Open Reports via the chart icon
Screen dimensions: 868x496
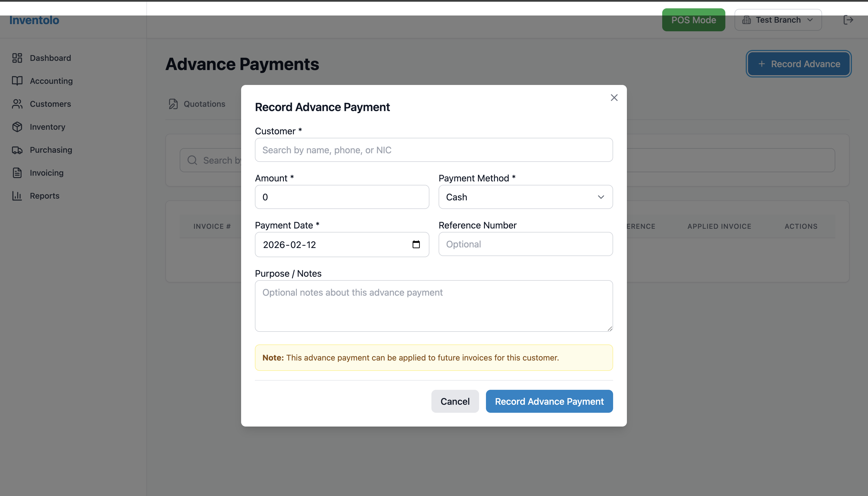17,195
